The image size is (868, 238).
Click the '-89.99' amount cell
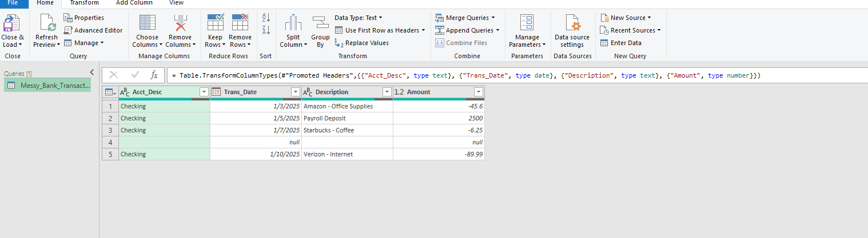(x=439, y=154)
